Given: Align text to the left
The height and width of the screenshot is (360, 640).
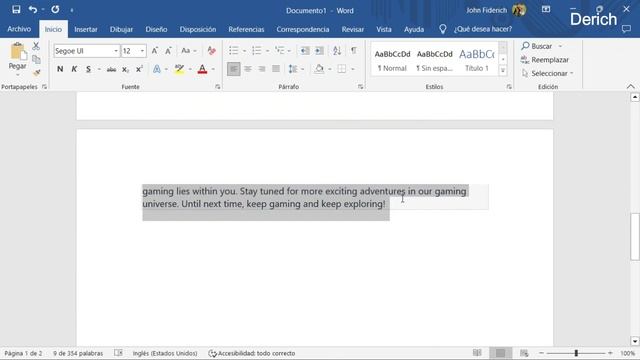Looking at the screenshot, I should pos(233,69).
